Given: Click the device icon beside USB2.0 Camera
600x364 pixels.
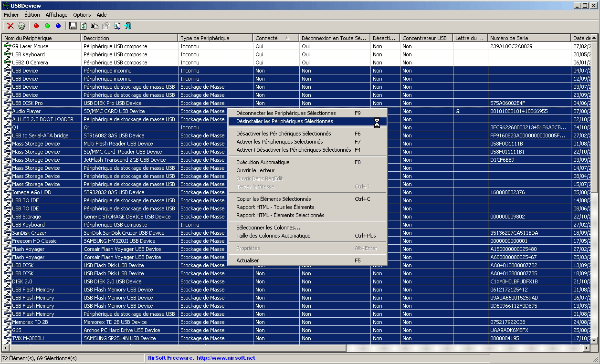Looking at the screenshot, I should [7, 62].
